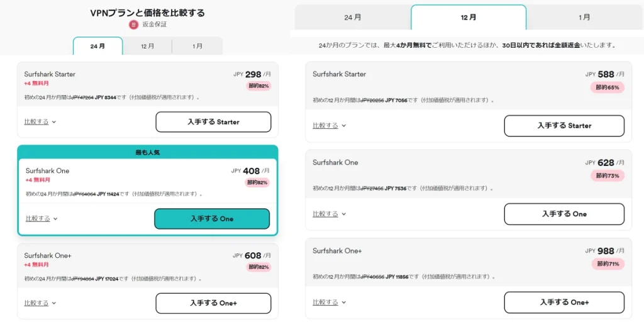Click the 30日以内 refund notice text

click(468, 46)
